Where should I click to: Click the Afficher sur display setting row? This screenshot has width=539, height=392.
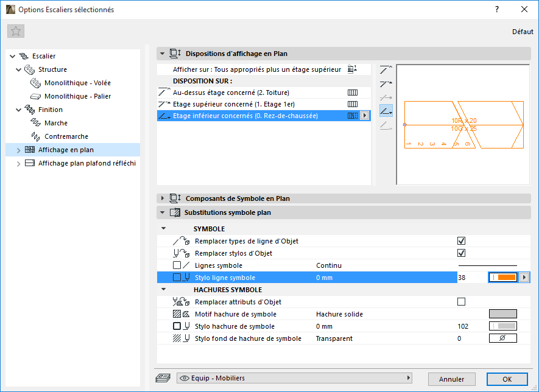(x=264, y=69)
